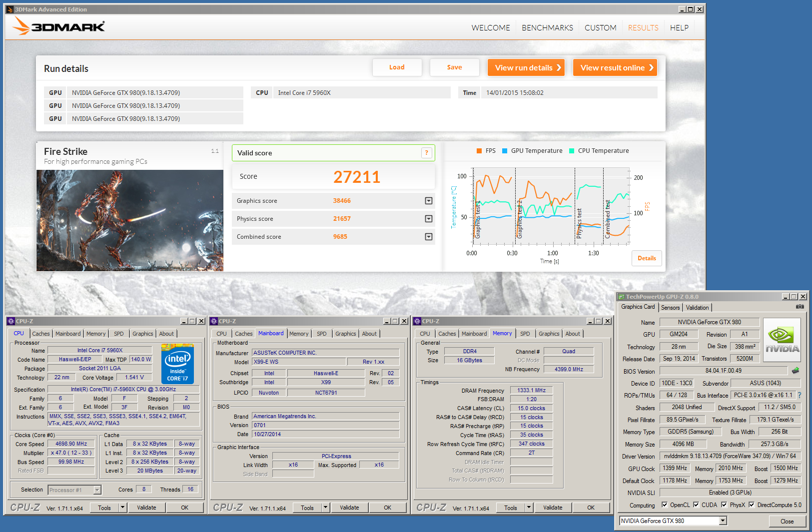Click the 3DMark Advanced Edition title bar icon
Image resolution: width=812 pixels, height=532 pixels.
pos(9,9)
